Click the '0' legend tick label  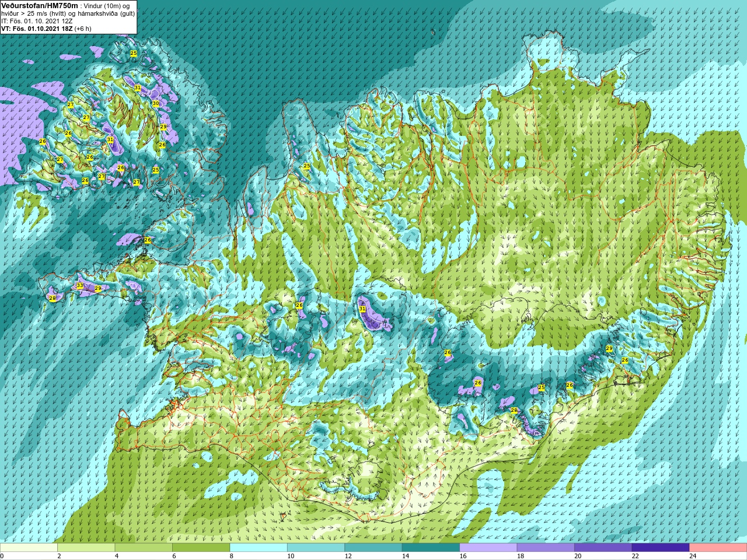pyautogui.click(x=2, y=556)
